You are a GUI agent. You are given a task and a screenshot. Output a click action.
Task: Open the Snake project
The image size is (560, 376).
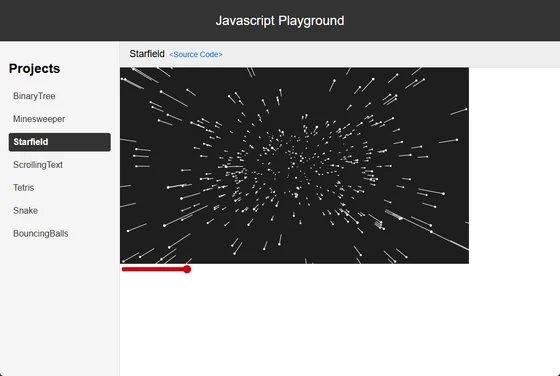25,211
